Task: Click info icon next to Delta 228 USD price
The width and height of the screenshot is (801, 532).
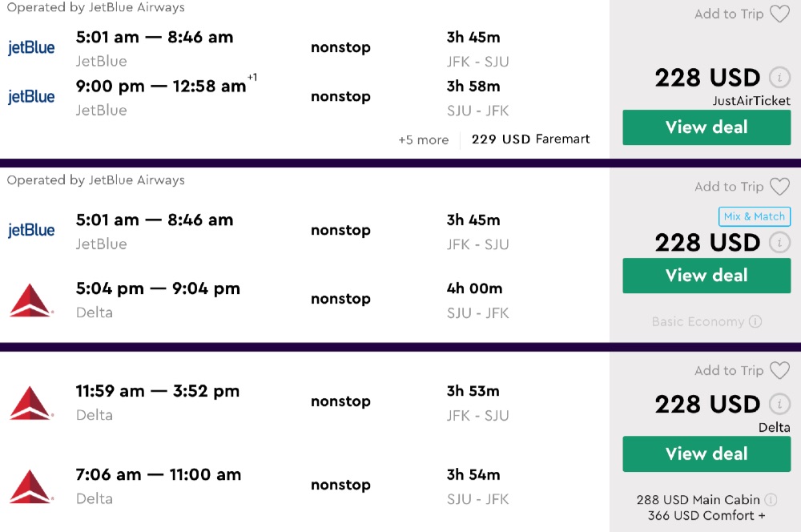Action: 779,404
